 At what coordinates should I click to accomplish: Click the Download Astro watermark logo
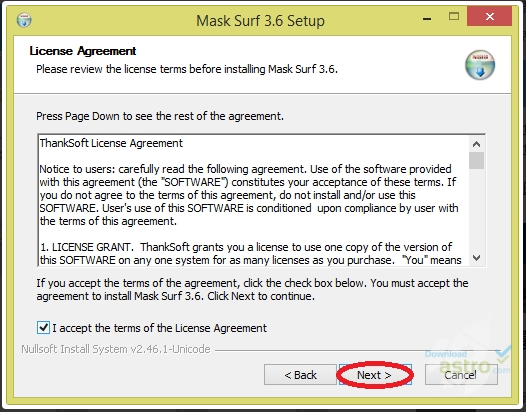click(x=468, y=361)
